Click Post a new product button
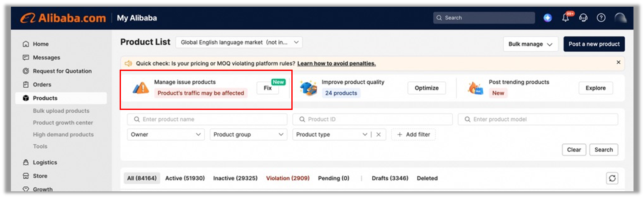Screen dimensions: 644x198 click(x=594, y=44)
